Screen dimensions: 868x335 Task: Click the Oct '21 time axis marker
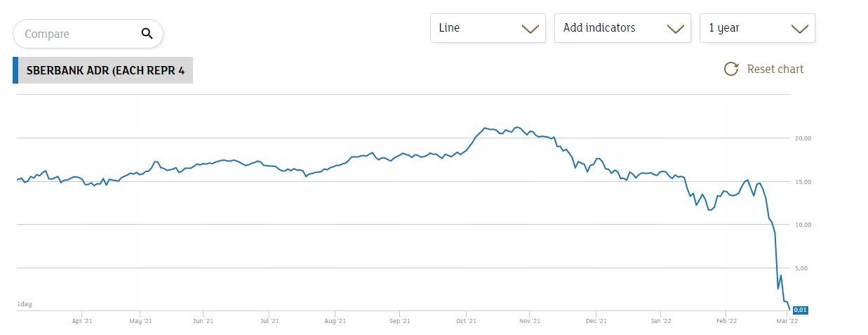(467, 321)
